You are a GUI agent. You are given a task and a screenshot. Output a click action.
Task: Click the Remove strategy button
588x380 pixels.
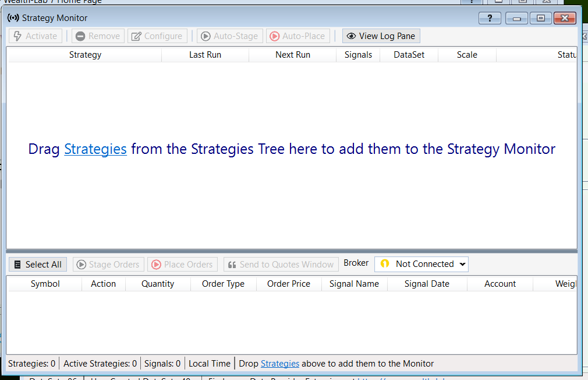(x=98, y=36)
